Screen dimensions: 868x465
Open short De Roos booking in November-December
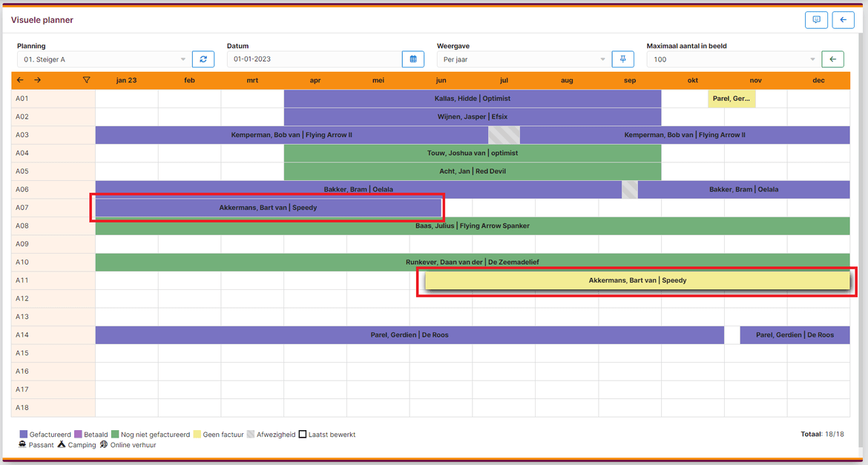pos(795,335)
